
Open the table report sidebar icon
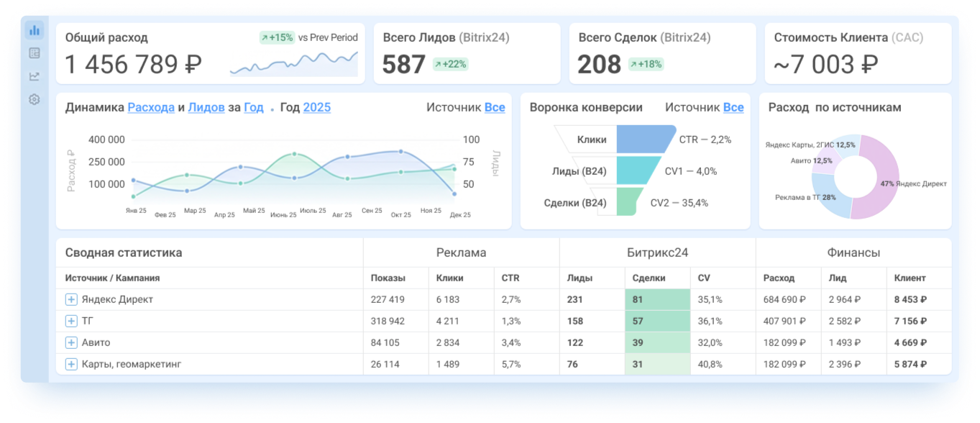pos(35,53)
